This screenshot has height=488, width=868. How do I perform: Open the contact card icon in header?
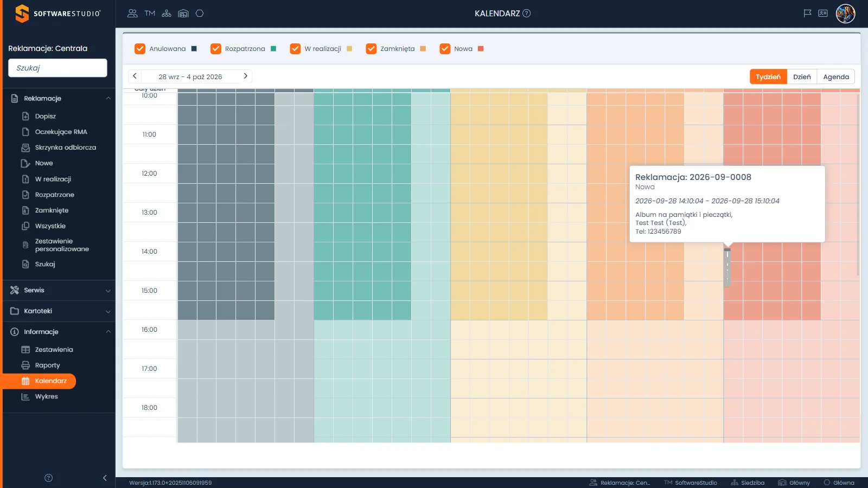(x=823, y=14)
